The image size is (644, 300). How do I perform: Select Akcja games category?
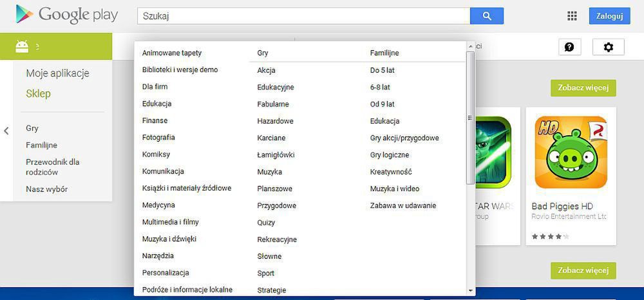click(266, 70)
